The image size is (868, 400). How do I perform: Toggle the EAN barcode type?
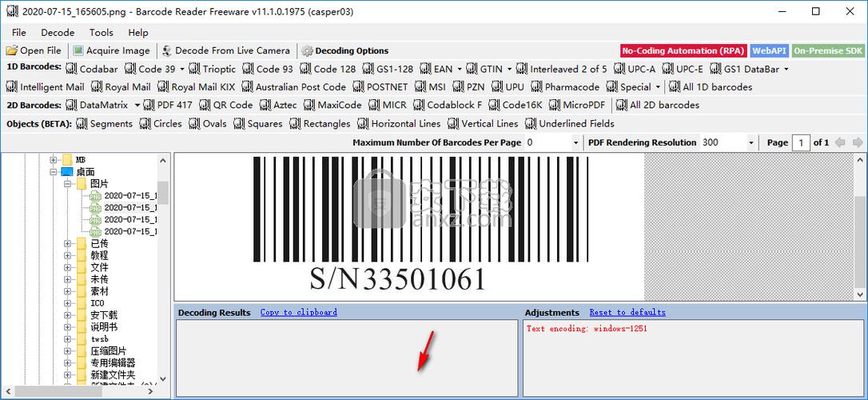point(436,70)
